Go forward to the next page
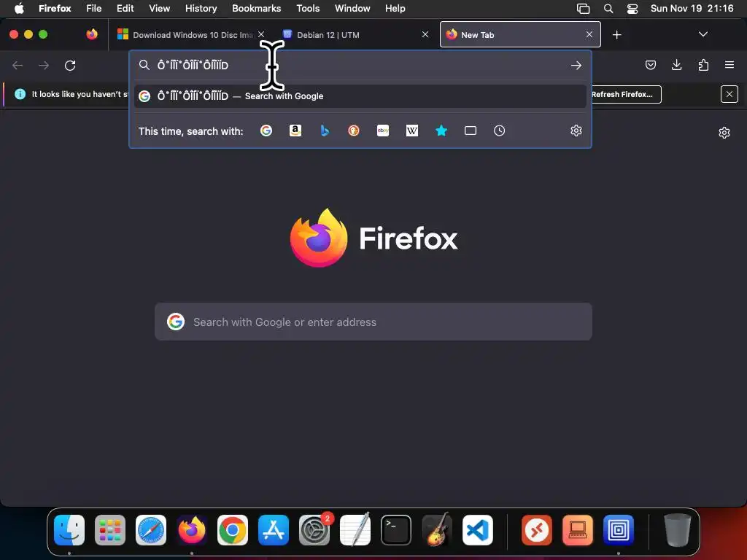 pos(44,65)
